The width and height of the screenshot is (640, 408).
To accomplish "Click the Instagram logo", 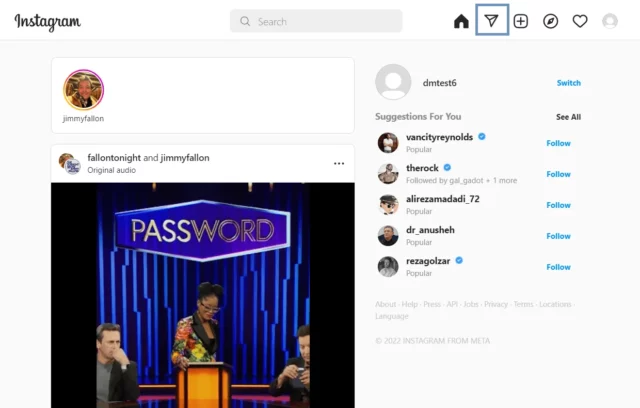I will point(47,22).
